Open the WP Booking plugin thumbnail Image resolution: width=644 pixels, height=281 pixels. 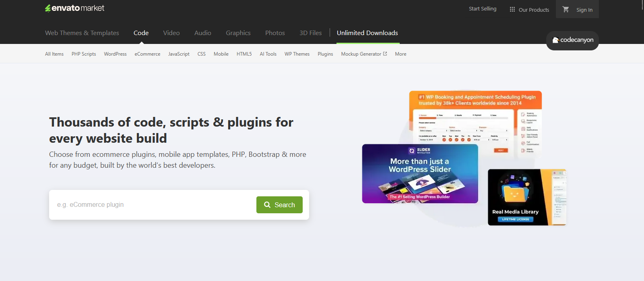[x=475, y=124]
